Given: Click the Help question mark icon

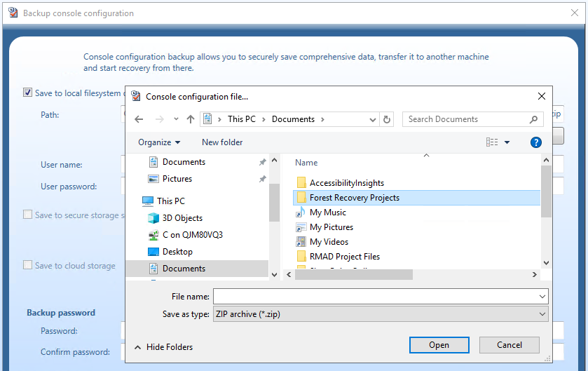Looking at the screenshot, I should [x=536, y=142].
